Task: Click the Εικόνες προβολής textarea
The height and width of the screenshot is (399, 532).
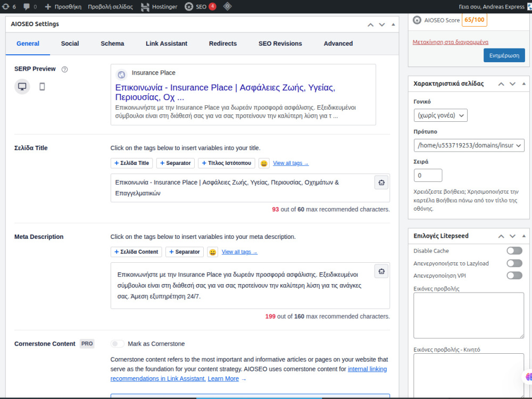Action: [469, 315]
